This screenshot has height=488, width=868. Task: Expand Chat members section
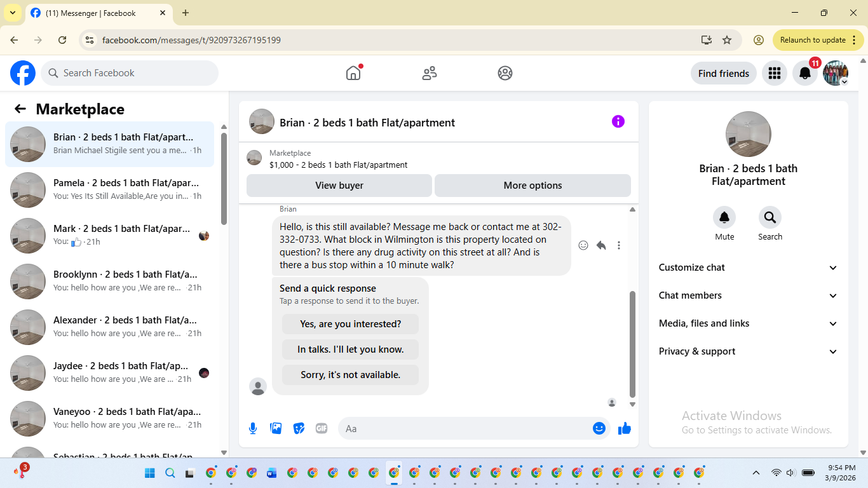coord(749,295)
